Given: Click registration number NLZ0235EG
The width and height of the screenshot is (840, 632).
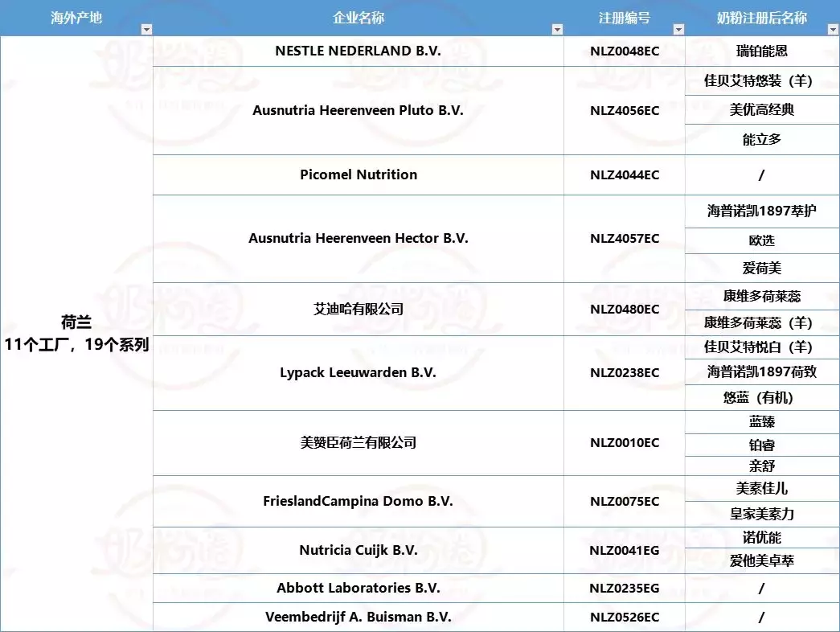Looking at the screenshot, I should point(624,588).
